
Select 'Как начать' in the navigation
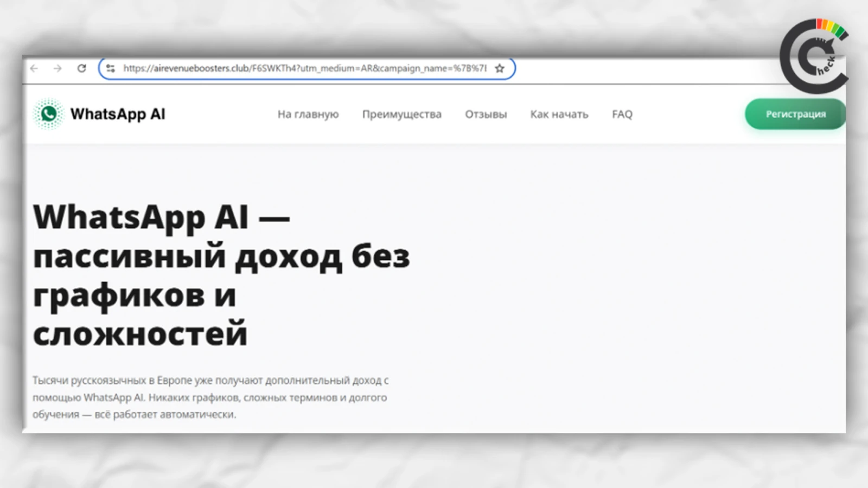click(559, 114)
